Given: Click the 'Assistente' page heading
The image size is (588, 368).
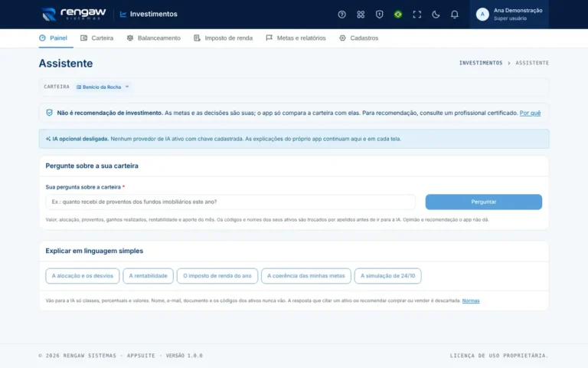Looking at the screenshot, I should 66,64.
